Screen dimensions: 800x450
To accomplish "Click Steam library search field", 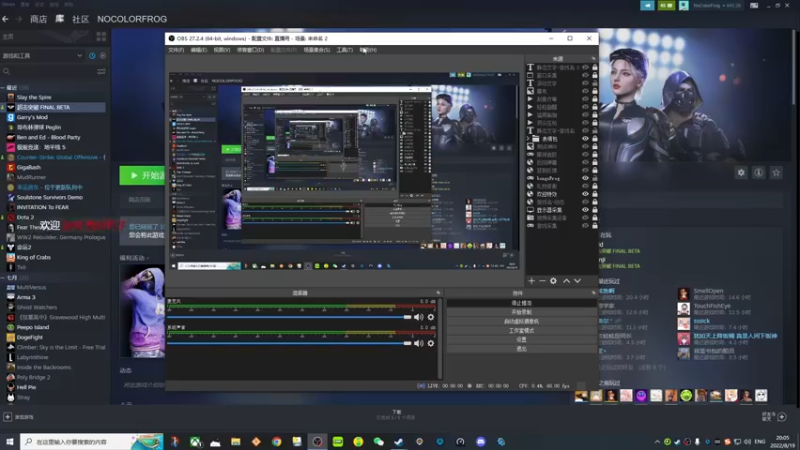I will (48, 71).
